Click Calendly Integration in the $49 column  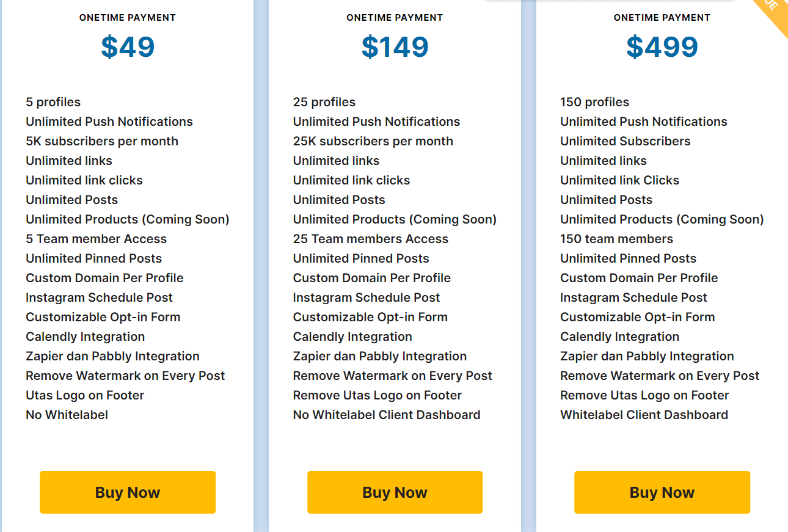tap(85, 336)
